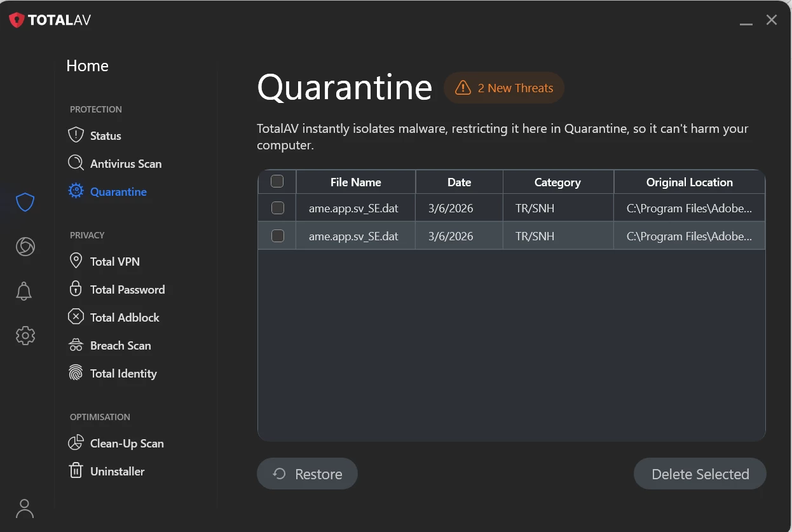Click second row C:\Program Files\Adobe location
Screen dimensions: 792x532
689,236
